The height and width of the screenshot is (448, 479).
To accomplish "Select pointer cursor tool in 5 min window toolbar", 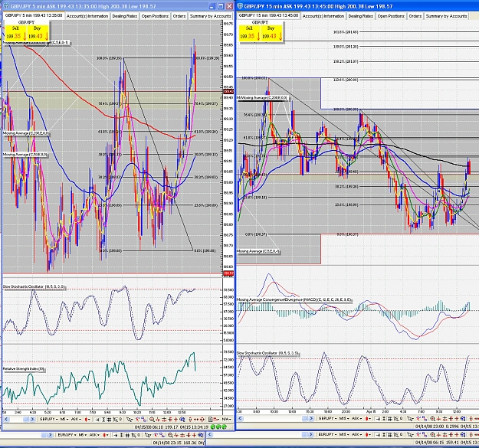I will (x=130, y=420).
